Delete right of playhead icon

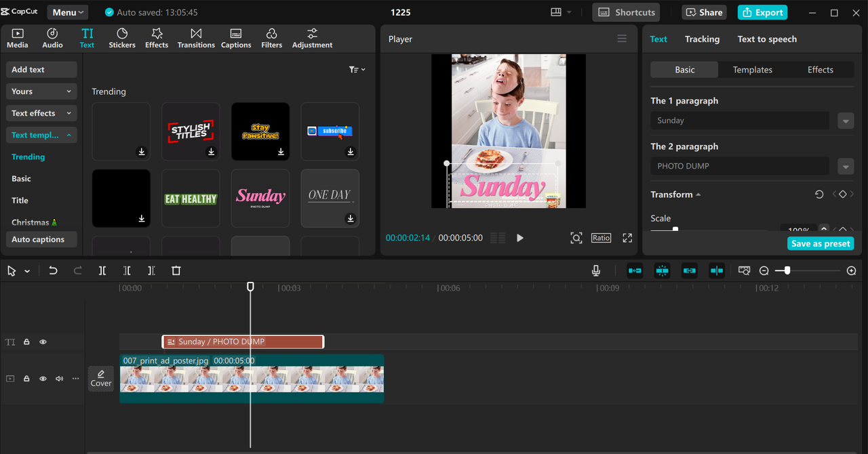point(151,270)
